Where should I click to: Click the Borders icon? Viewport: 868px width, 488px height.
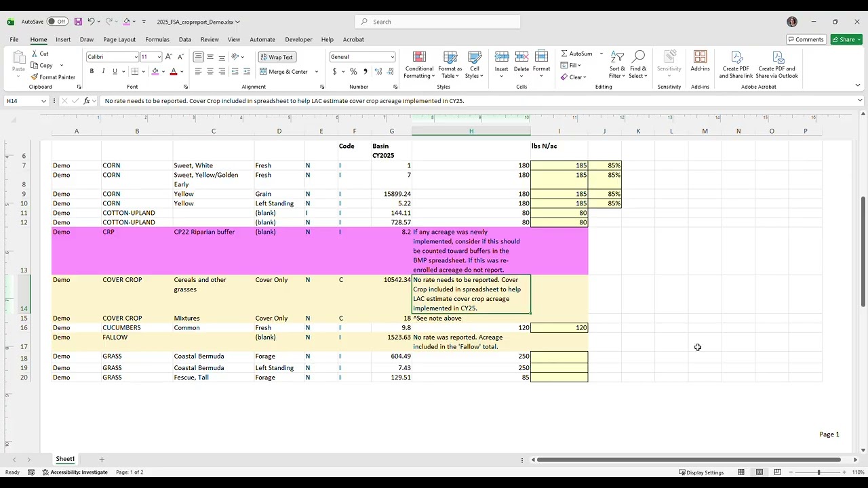[135, 71]
